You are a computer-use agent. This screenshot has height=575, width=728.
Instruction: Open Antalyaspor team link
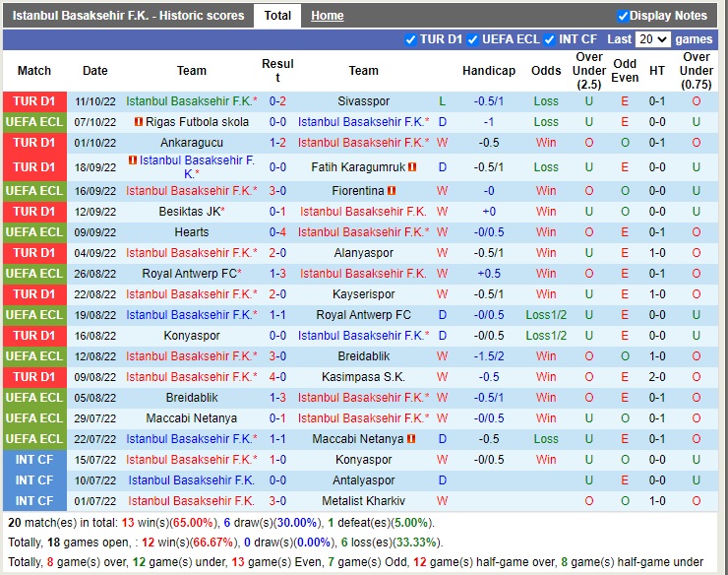[364, 480]
